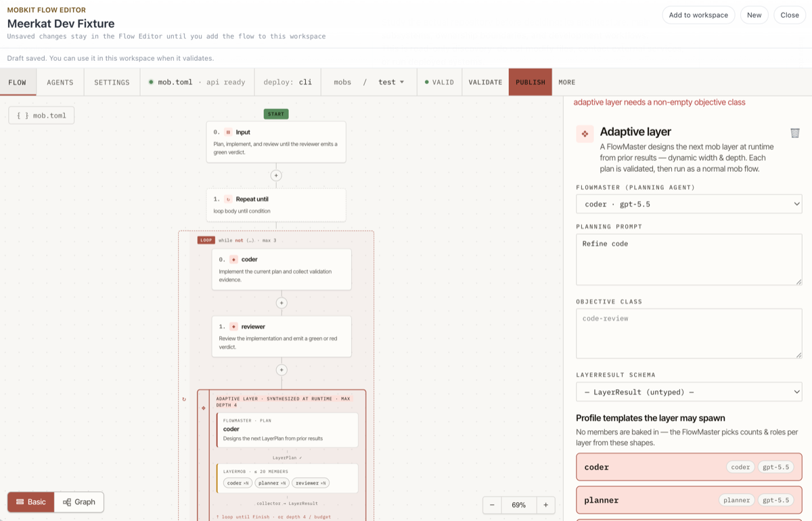Viewport: 812px width, 521px height.
Task: Switch to Graph view mode
Action: pyautogui.click(x=78, y=502)
